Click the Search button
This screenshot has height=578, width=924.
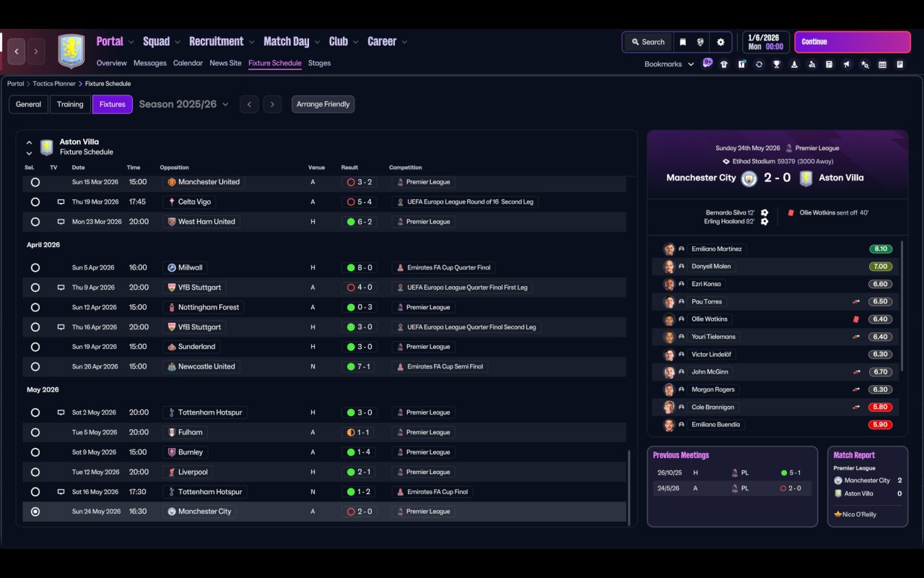[648, 42]
